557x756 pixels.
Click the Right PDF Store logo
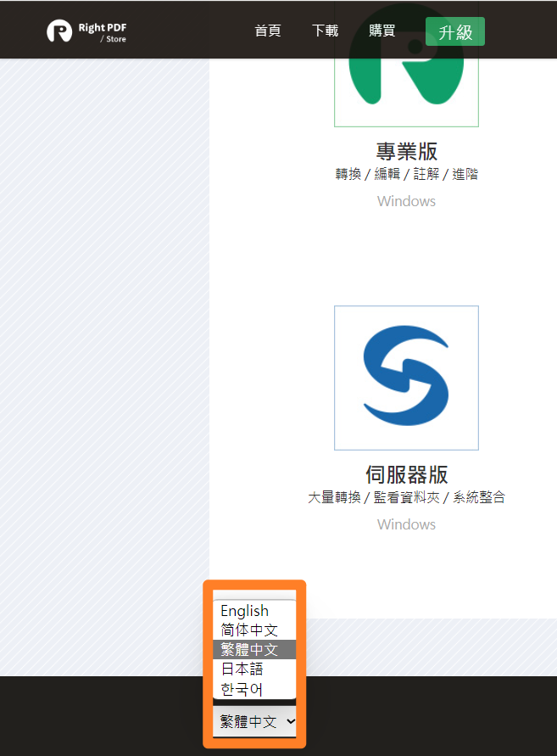(x=86, y=31)
